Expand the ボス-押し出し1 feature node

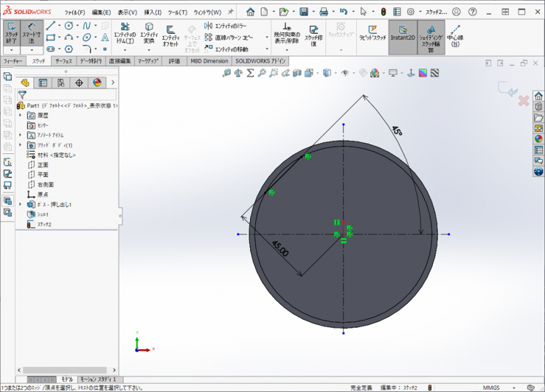[20, 204]
